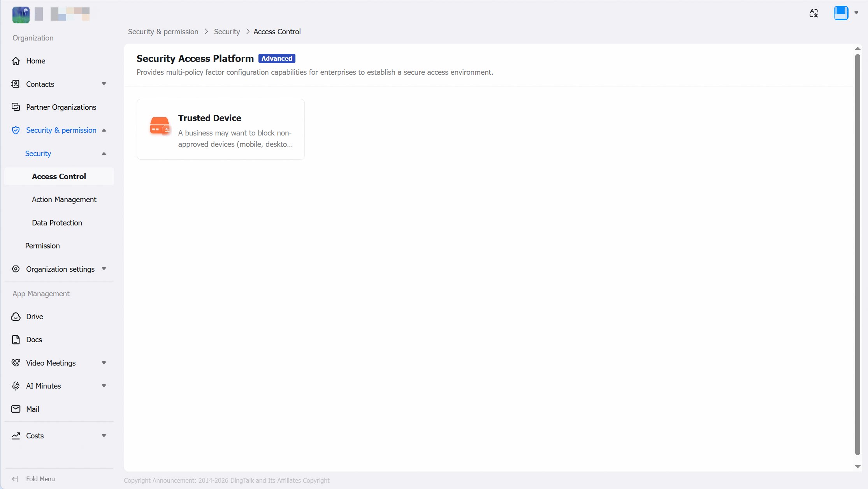Click the AI Minutes microphone icon
This screenshot has width=868, height=489.
coord(16,386)
